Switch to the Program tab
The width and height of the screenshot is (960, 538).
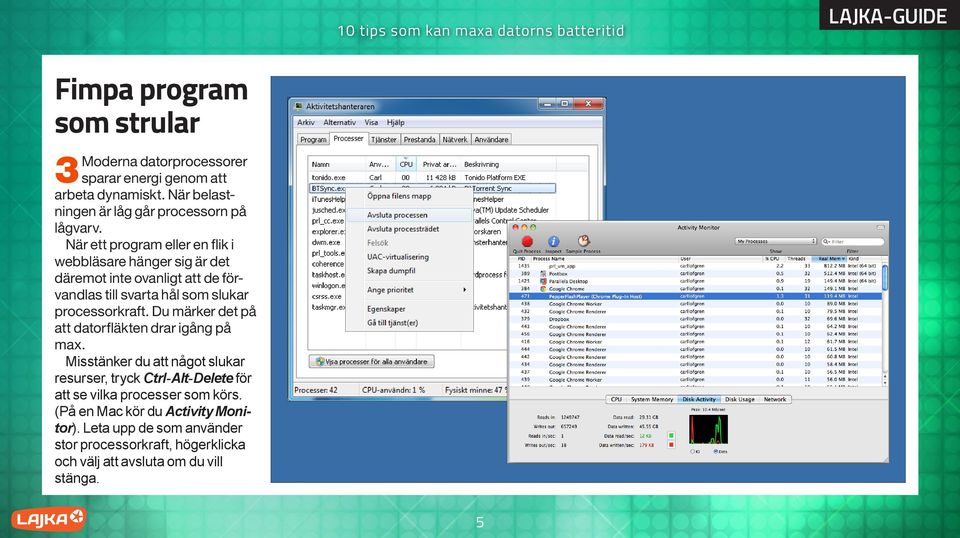[313, 140]
